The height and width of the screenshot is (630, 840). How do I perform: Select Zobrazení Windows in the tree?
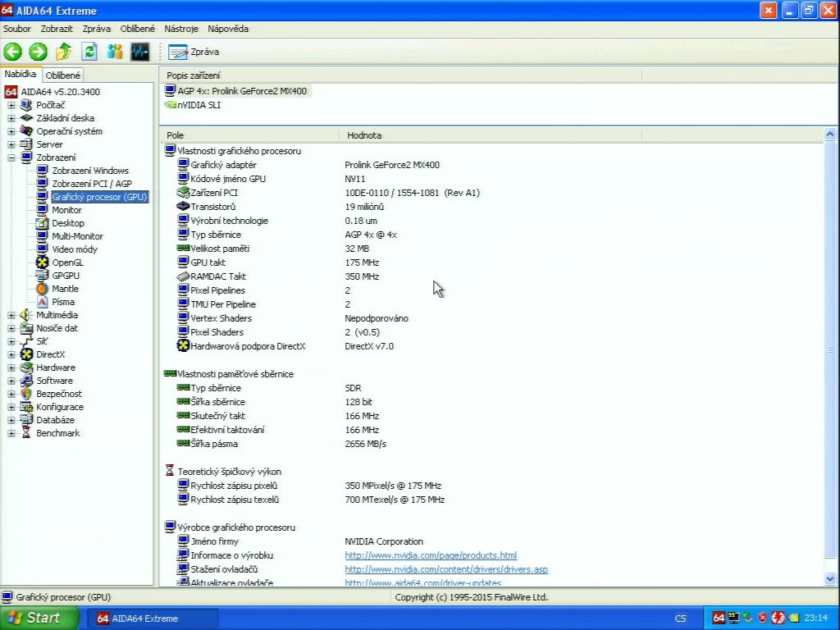[90, 171]
